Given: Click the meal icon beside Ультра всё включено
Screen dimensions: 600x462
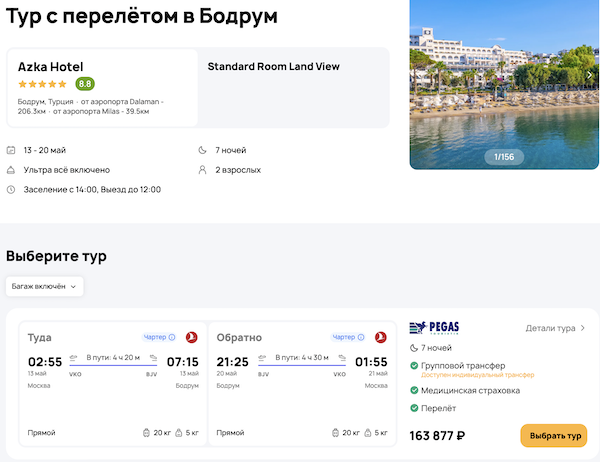Looking at the screenshot, I should (x=11, y=170).
